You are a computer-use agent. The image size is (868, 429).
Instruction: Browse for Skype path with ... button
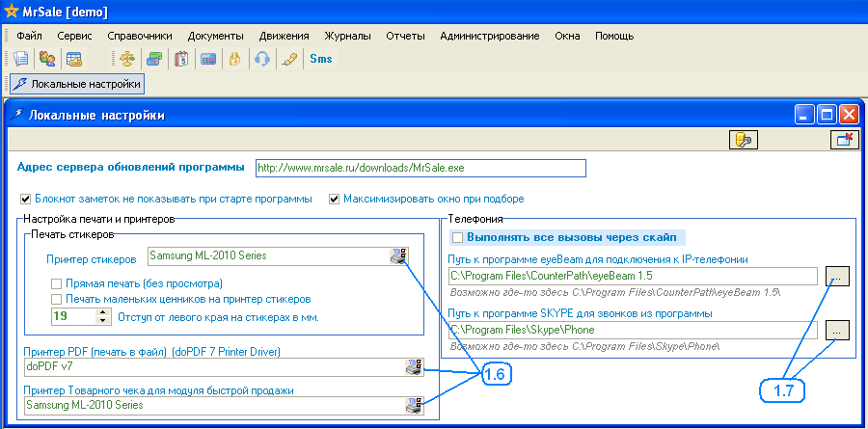[837, 330]
